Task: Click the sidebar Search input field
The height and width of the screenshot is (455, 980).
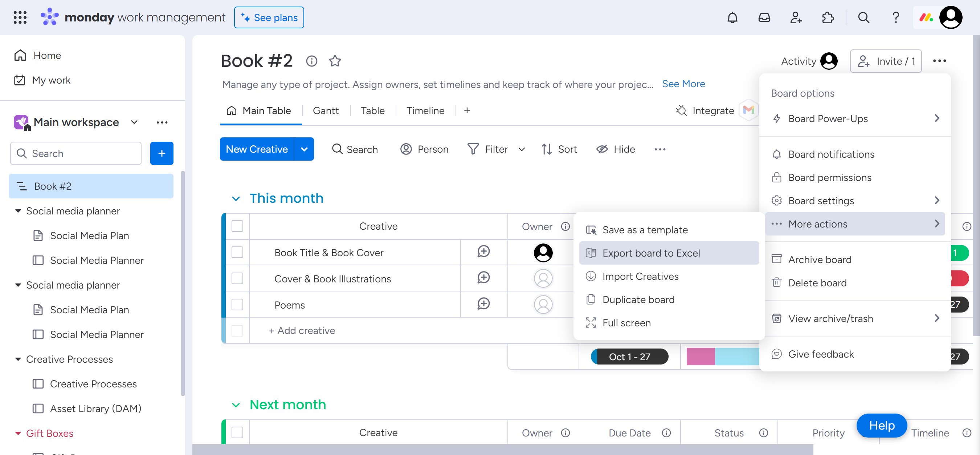Action: 76,153
